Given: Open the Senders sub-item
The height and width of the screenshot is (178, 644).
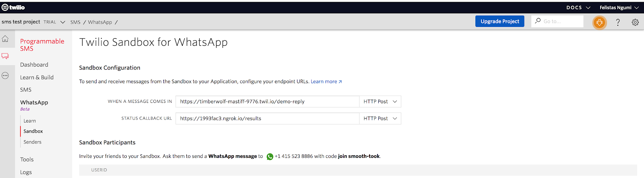Looking at the screenshot, I should pos(32,142).
